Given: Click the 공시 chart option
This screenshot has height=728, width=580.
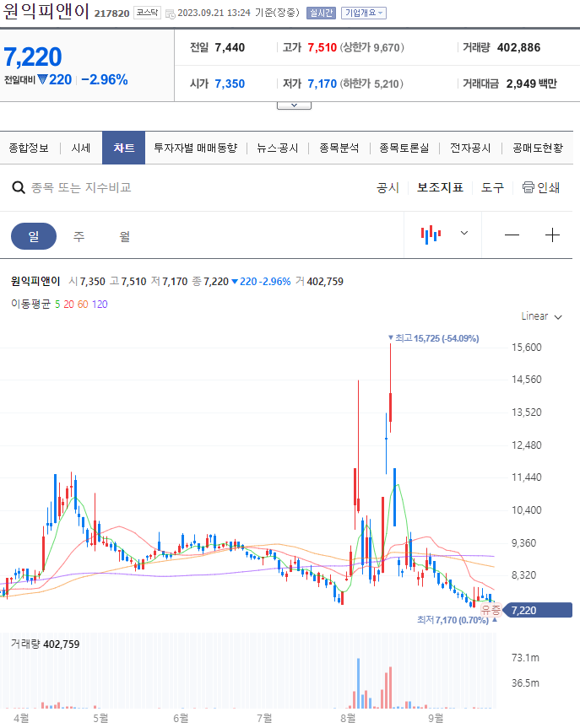Looking at the screenshot, I should point(388,187).
